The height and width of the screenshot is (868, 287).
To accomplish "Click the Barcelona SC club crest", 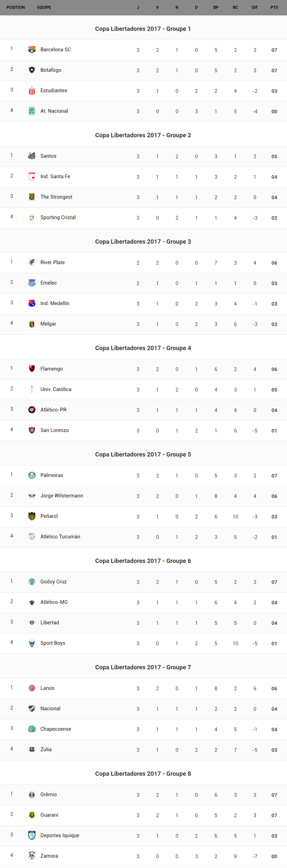I will pyautogui.click(x=32, y=50).
